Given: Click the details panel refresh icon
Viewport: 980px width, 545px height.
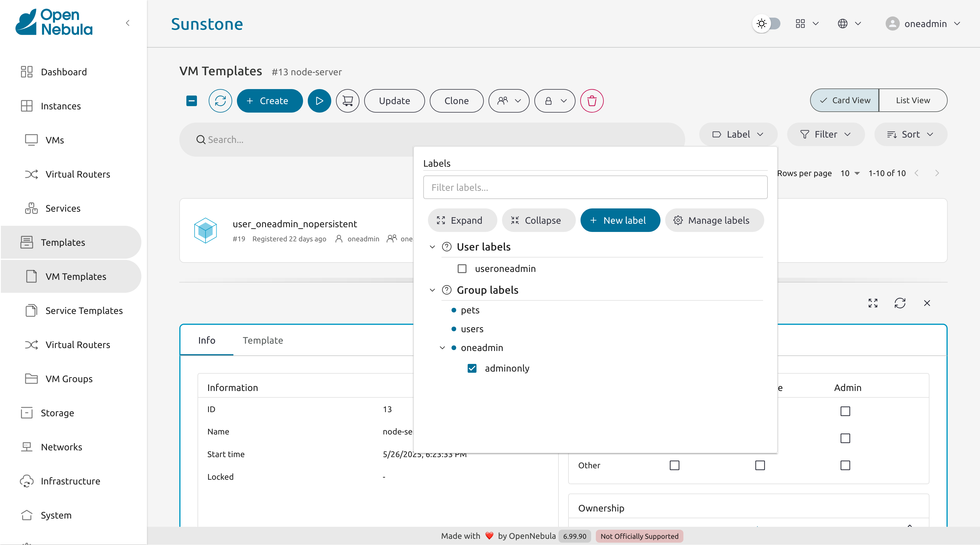Looking at the screenshot, I should coord(900,303).
